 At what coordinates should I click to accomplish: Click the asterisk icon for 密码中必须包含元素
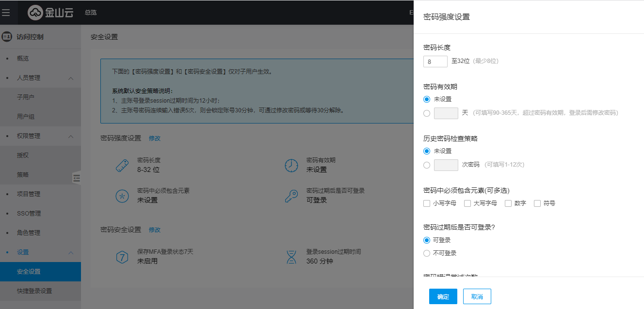pos(122,196)
